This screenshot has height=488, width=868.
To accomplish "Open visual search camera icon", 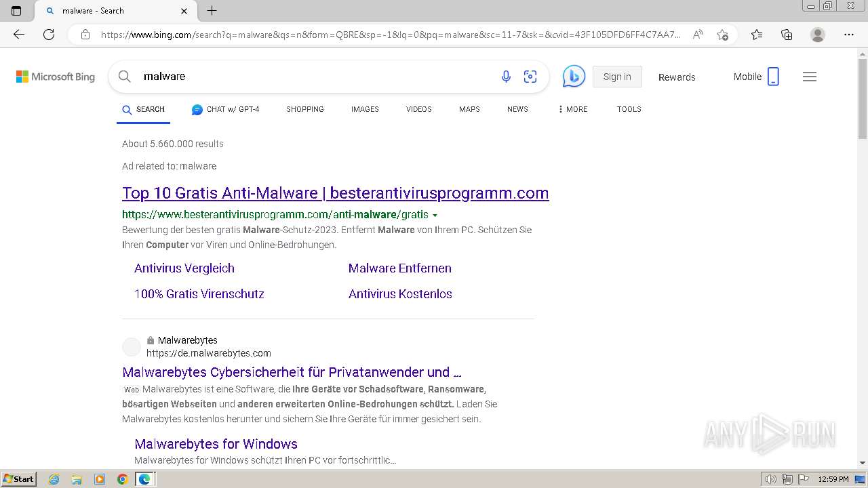I will point(530,77).
